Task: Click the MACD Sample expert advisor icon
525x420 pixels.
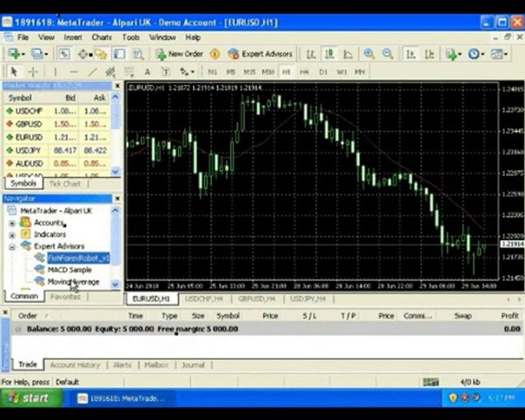Action: [x=39, y=269]
